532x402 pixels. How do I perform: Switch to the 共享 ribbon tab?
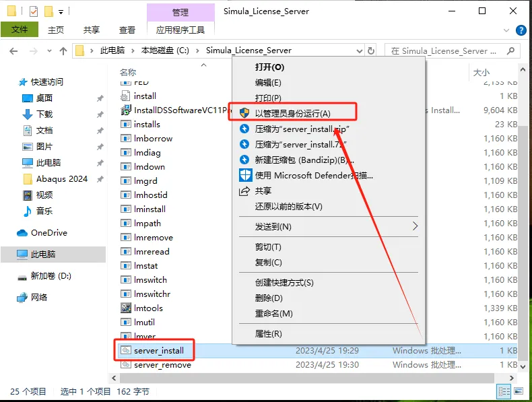[x=92, y=30]
